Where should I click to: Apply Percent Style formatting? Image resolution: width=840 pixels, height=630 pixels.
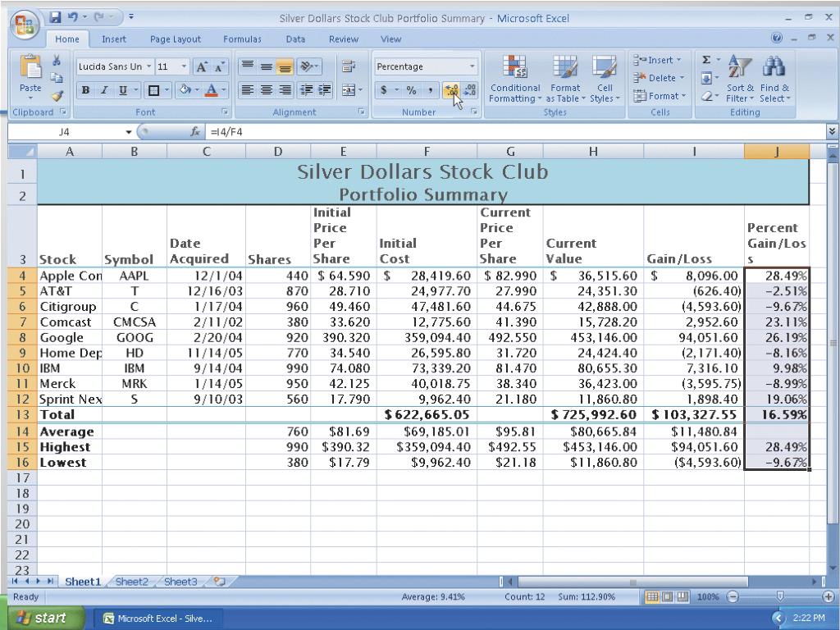pyautogui.click(x=412, y=90)
